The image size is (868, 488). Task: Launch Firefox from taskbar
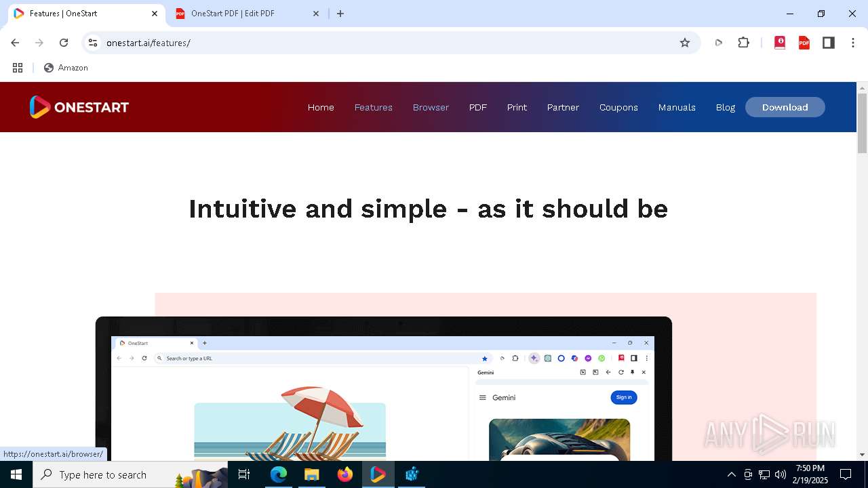pyautogui.click(x=345, y=474)
